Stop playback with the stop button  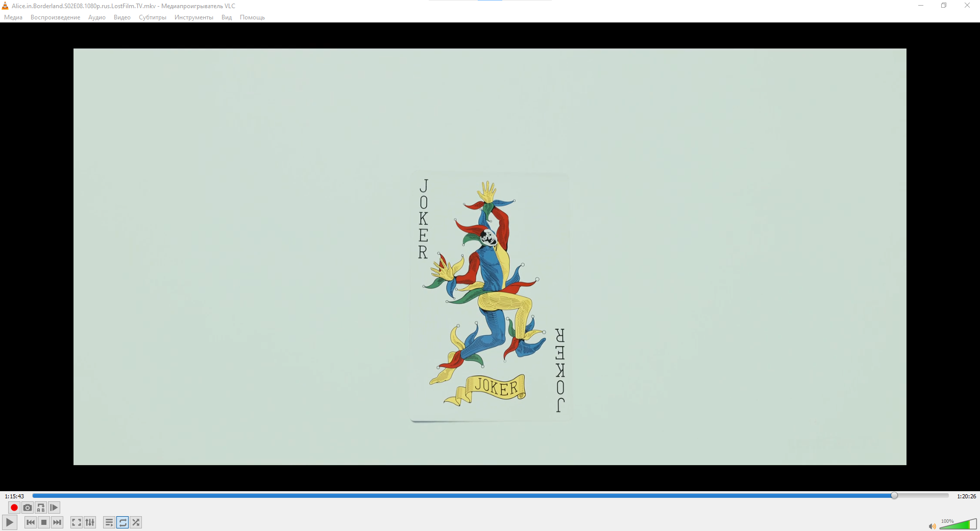point(44,522)
